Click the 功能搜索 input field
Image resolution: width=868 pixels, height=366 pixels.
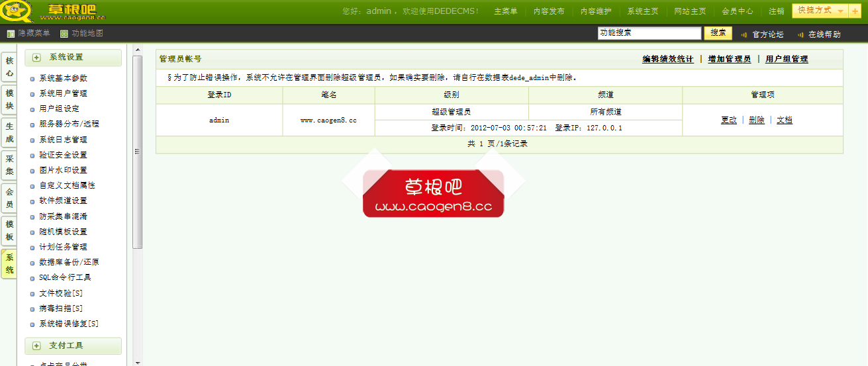tap(649, 33)
